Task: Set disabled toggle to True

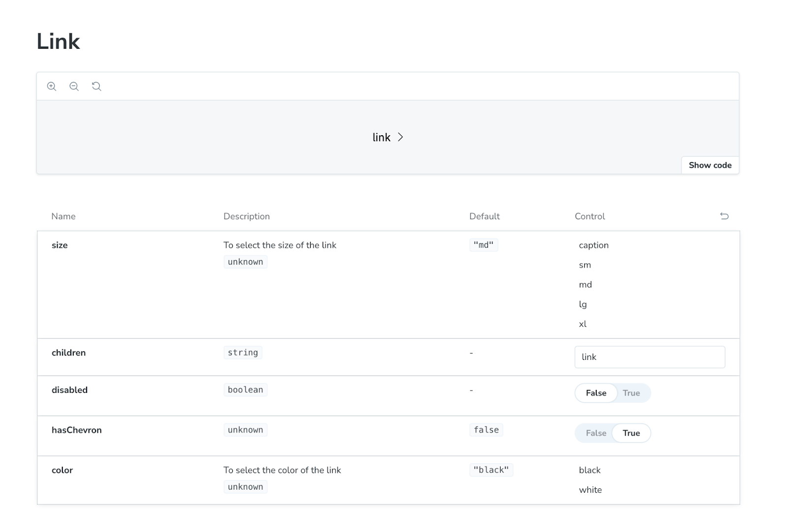Action: [x=631, y=393]
